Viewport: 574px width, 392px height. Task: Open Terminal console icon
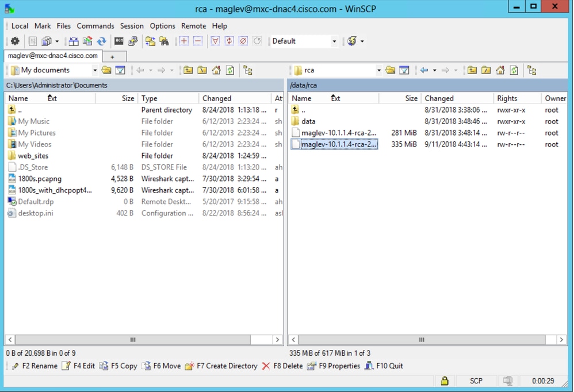(118, 41)
